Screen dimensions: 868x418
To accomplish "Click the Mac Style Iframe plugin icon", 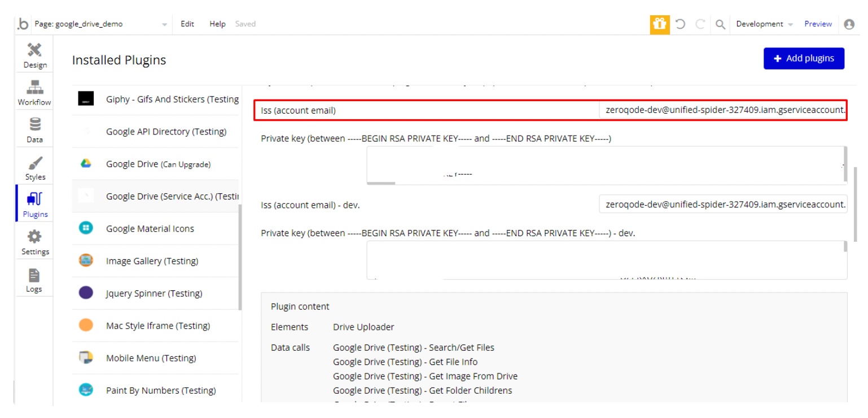I will pyautogui.click(x=86, y=325).
